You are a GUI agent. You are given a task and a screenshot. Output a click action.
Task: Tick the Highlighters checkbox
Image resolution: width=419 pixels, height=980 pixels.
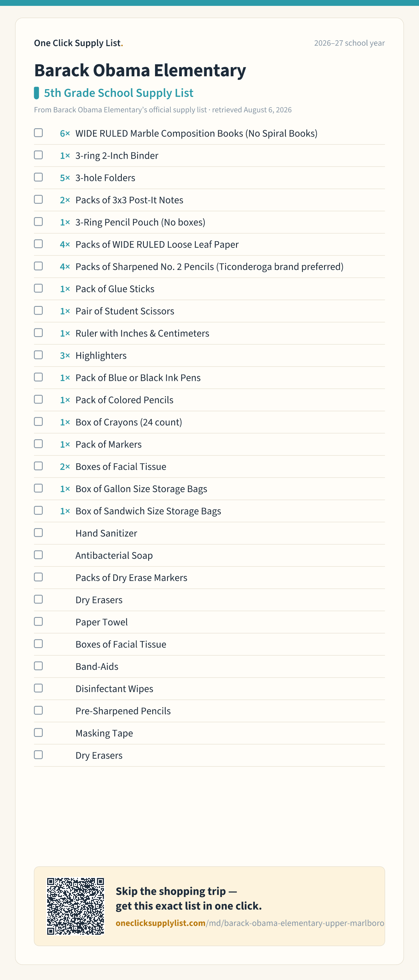pos(38,355)
